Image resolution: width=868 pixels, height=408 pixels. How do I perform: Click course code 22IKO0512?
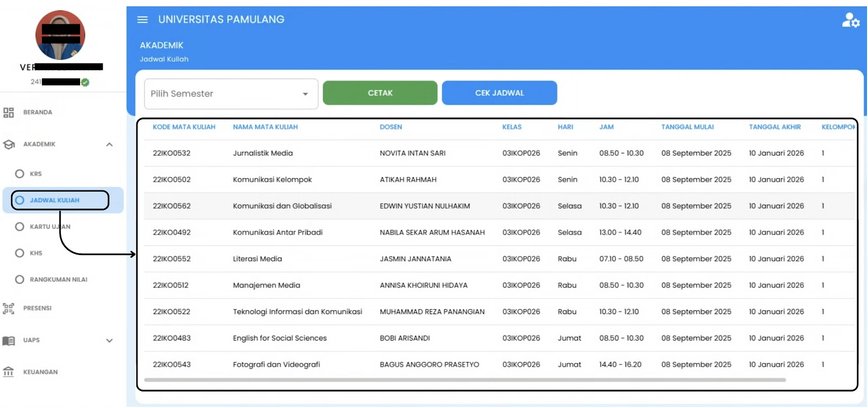(171, 285)
